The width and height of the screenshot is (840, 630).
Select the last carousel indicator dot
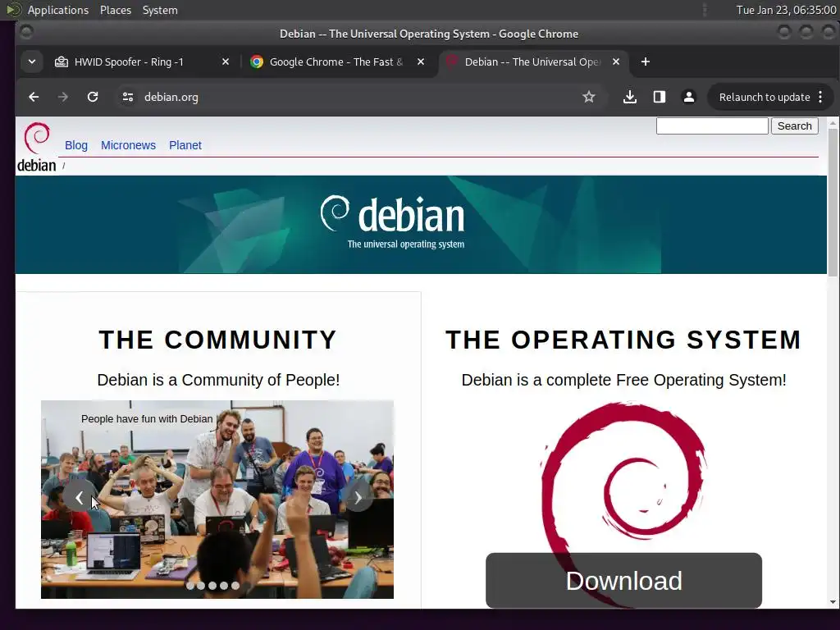pyautogui.click(x=235, y=586)
